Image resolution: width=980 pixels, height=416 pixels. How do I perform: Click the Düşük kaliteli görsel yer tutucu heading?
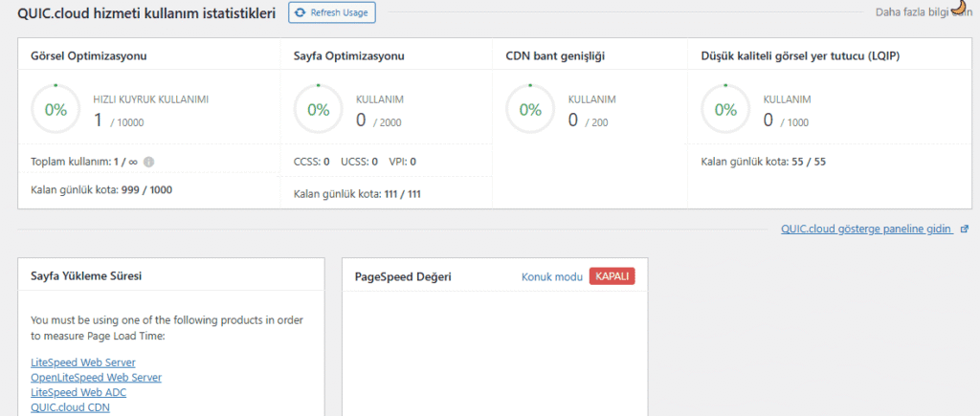coord(799,55)
